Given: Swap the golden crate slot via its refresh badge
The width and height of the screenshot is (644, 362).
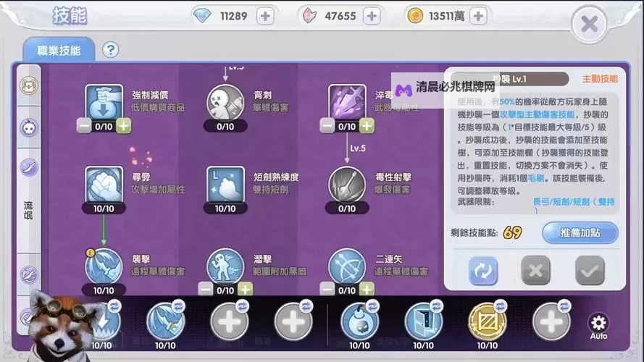Looking at the screenshot, I should coord(501,306).
